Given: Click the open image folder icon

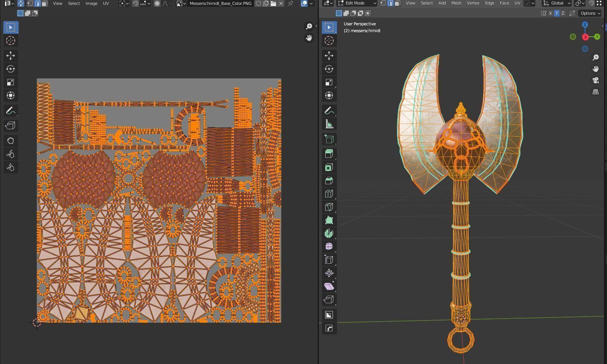Looking at the screenshot, I should click(273, 3).
